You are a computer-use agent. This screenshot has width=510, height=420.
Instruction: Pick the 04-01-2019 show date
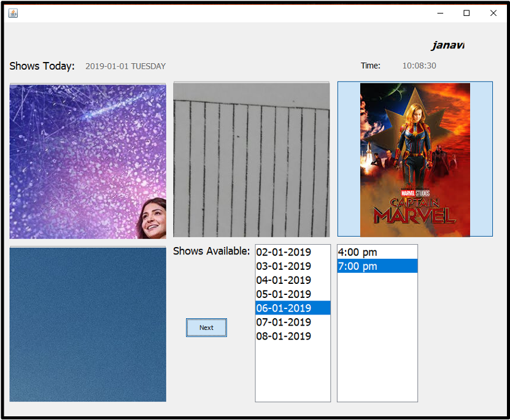(x=284, y=280)
